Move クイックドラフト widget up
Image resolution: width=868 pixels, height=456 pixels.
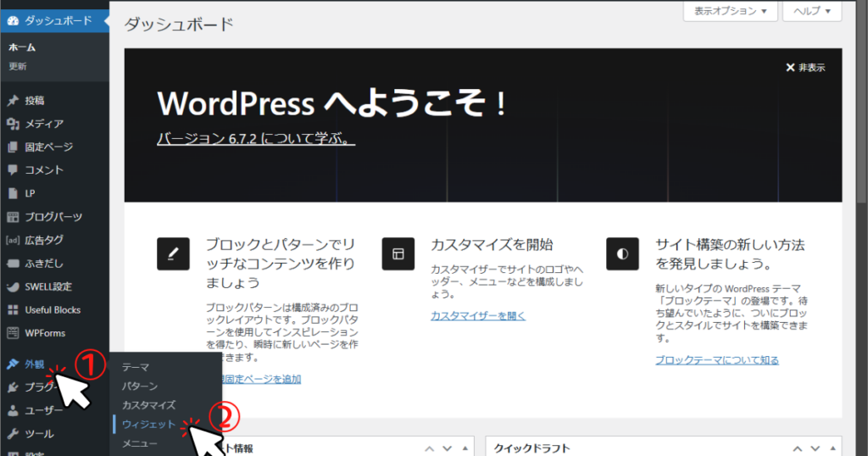(797, 448)
